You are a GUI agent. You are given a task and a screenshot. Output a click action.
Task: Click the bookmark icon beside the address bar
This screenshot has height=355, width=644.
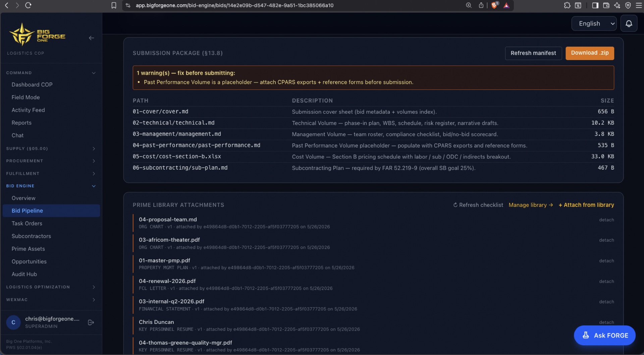(114, 5)
